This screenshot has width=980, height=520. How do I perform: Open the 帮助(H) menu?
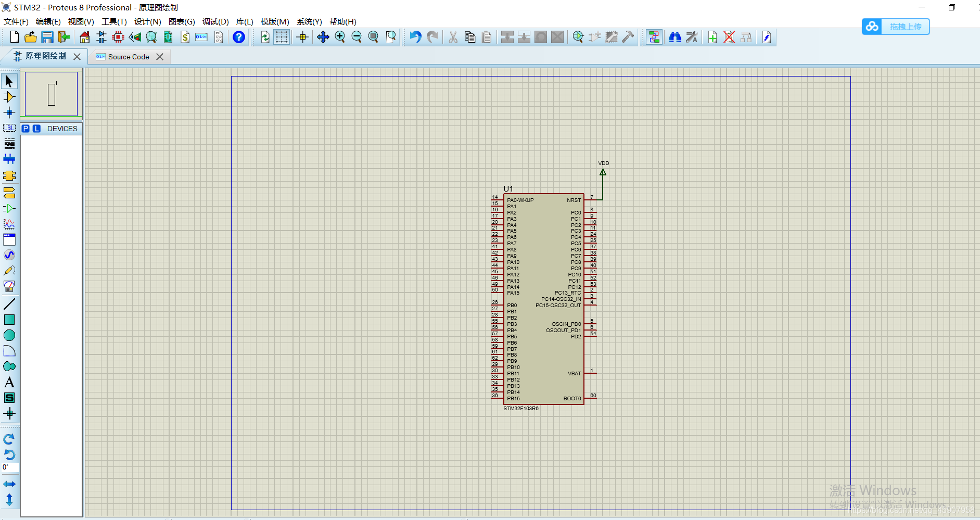[x=343, y=21]
